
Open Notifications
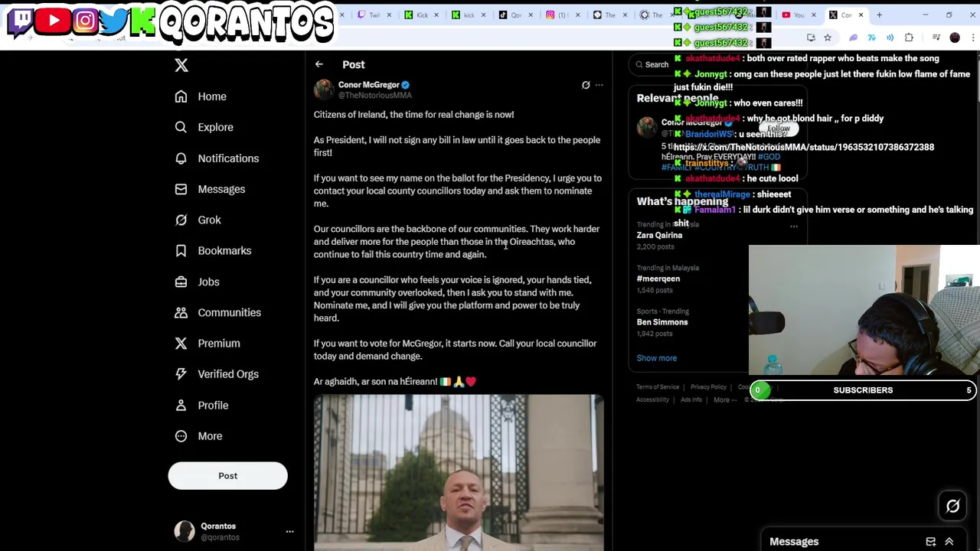pyautogui.click(x=217, y=158)
